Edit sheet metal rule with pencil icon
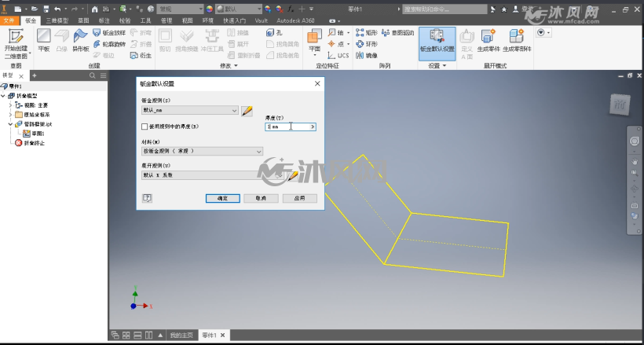This screenshot has height=345, width=644. [247, 111]
